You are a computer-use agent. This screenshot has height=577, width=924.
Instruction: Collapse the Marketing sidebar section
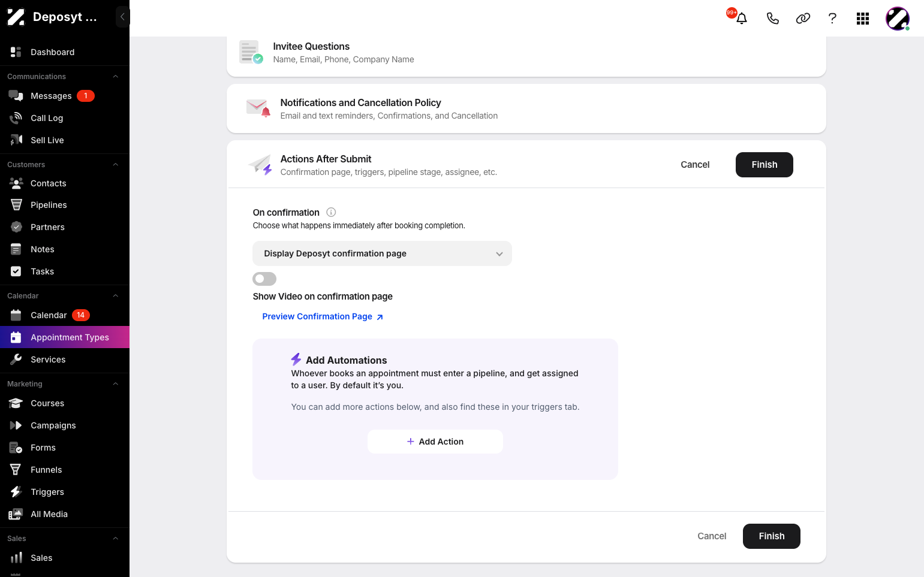click(x=116, y=384)
